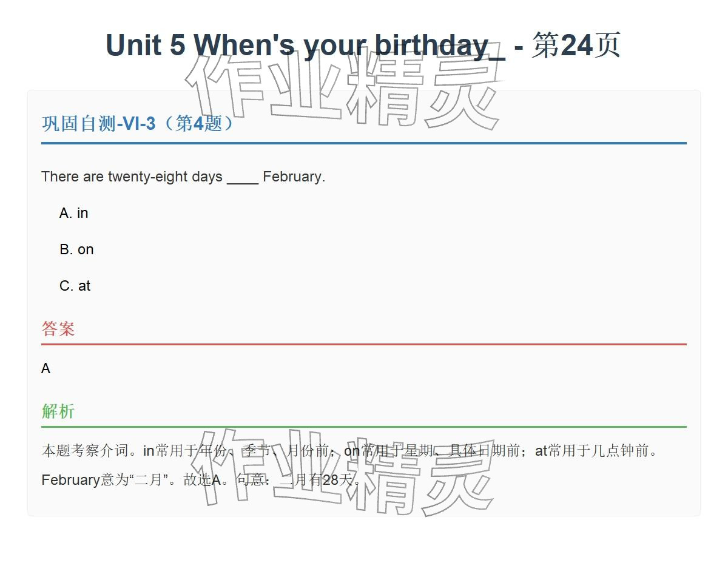Select answer option A. in

74,213
